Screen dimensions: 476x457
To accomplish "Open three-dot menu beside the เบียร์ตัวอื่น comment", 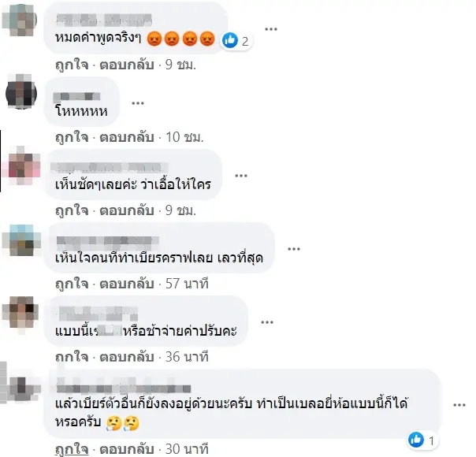I will (459, 405).
